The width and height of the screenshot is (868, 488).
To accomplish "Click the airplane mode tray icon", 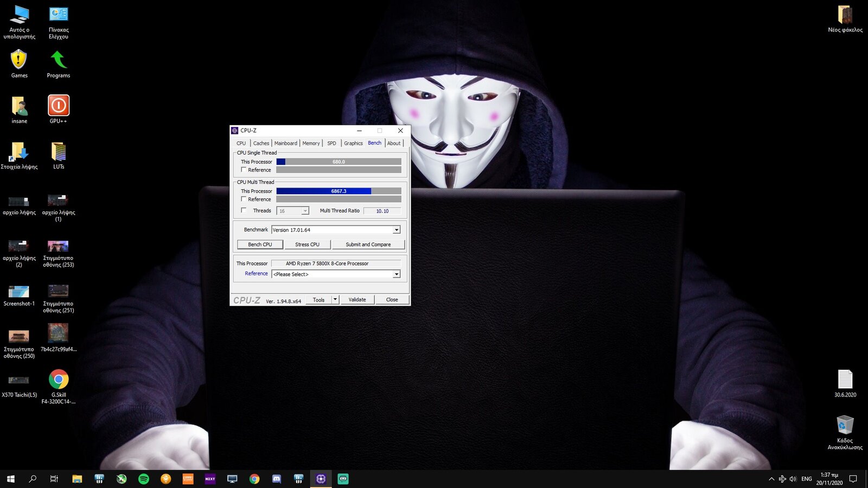I will click(x=782, y=479).
